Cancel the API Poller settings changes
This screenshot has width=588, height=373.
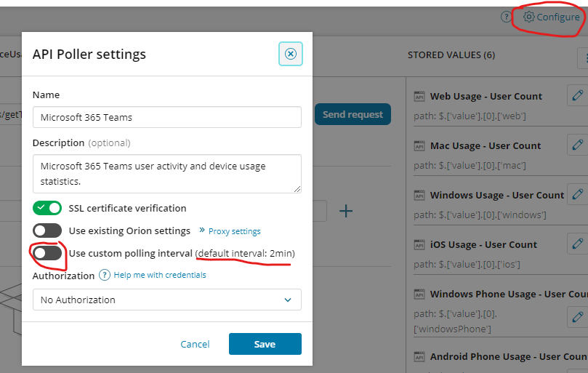[x=195, y=344]
